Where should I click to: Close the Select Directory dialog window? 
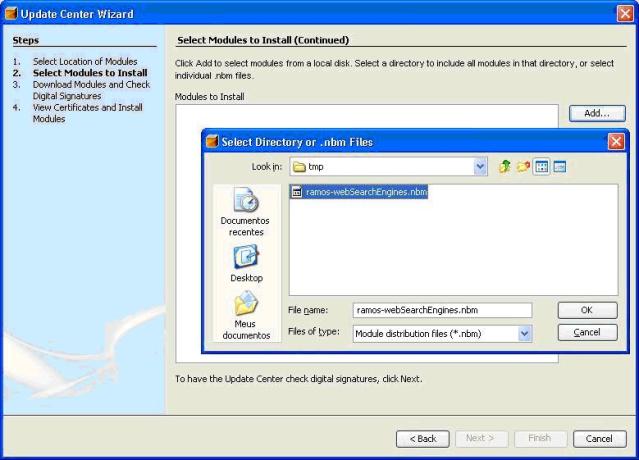coord(615,142)
